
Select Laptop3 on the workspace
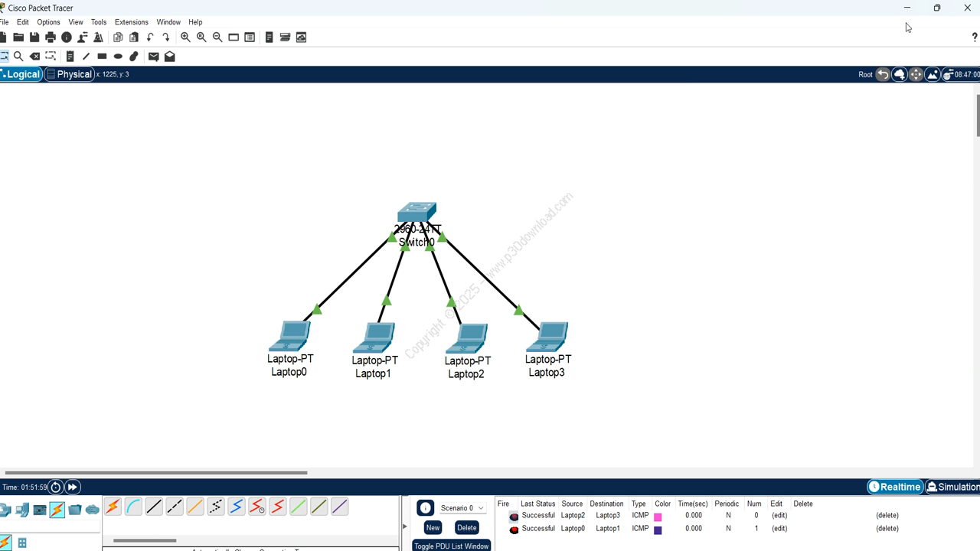click(547, 337)
